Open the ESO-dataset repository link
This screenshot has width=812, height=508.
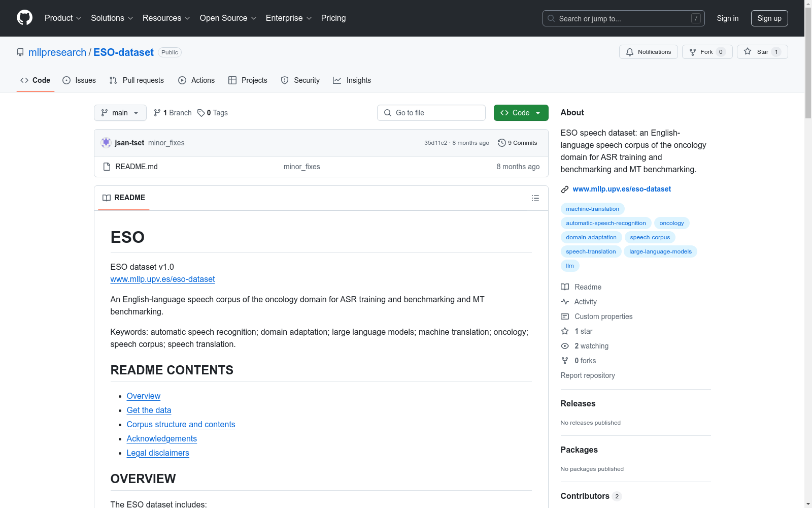(x=123, y=52)
